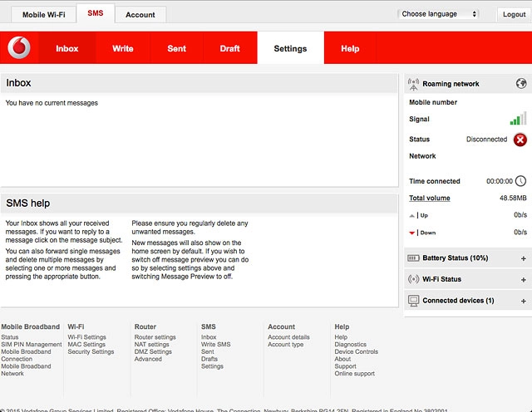
Task: Open the Account tab
Action: tap(140, 15)
